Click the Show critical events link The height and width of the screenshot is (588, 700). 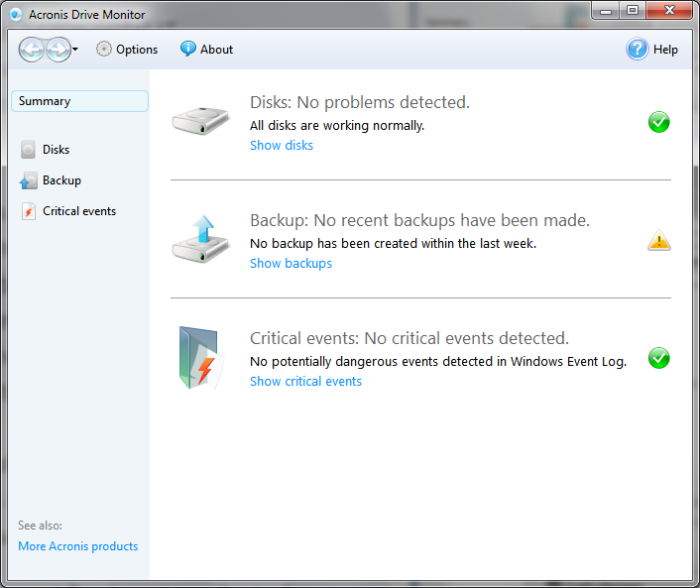(305, 382)
